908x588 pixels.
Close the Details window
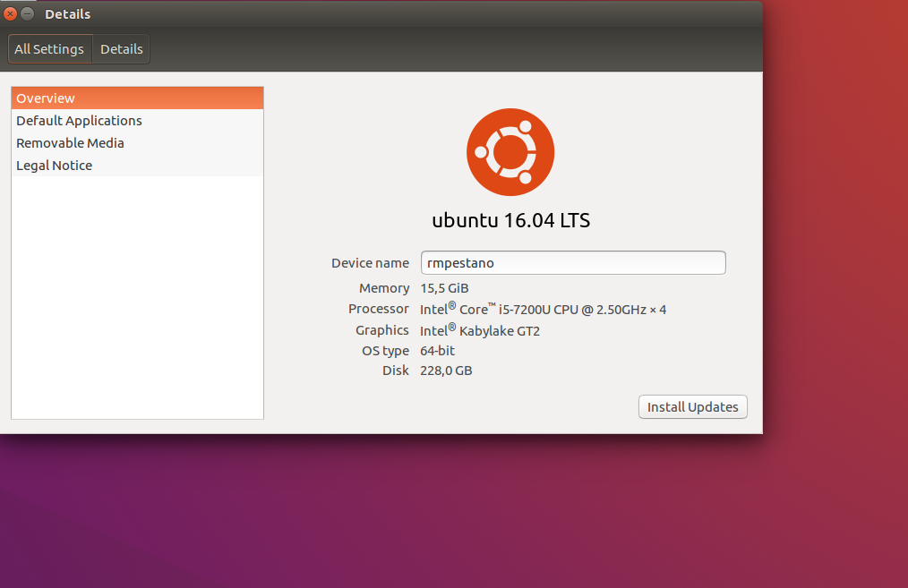pyautogui.click(x=11, y=14)
